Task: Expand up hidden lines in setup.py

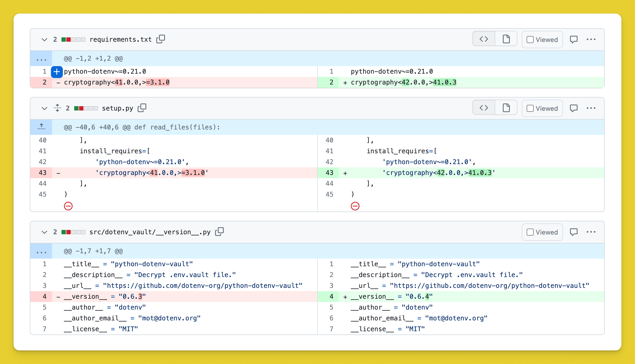Action: click(x=41, y=127)
